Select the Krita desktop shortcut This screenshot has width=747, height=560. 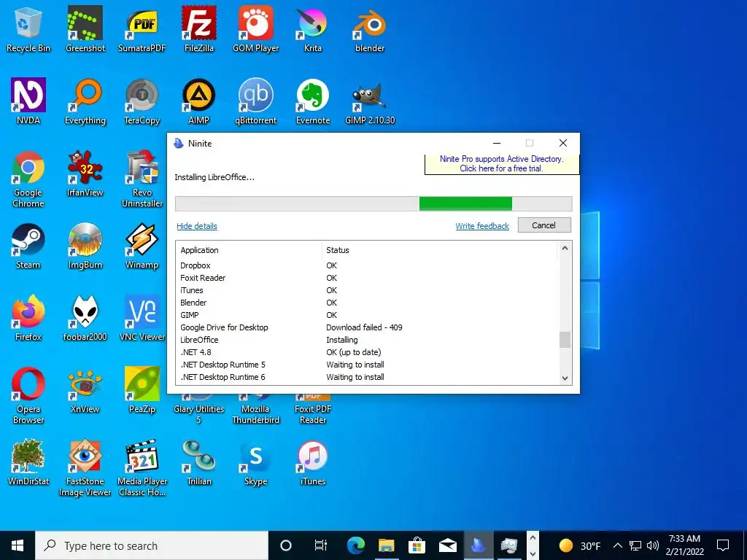pos(312,29)
